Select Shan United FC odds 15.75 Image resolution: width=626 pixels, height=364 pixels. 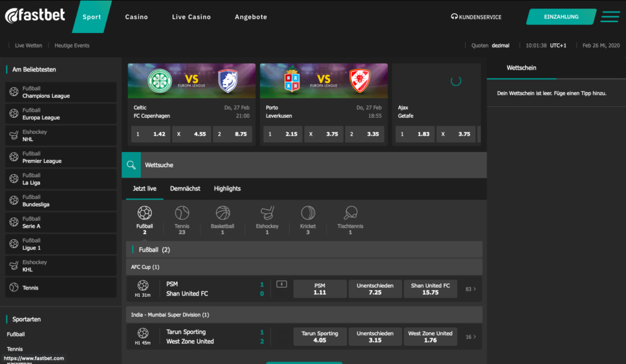tap(430, 289)
